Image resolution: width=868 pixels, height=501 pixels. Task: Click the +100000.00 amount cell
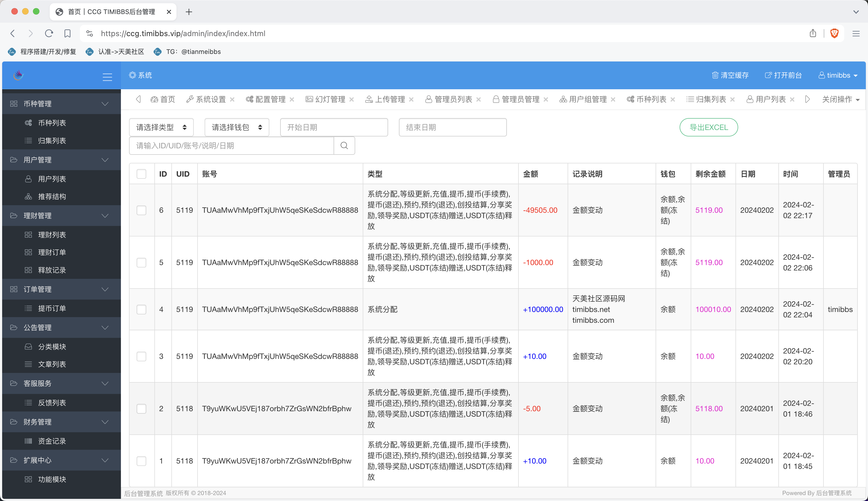(x=543, y=309)
